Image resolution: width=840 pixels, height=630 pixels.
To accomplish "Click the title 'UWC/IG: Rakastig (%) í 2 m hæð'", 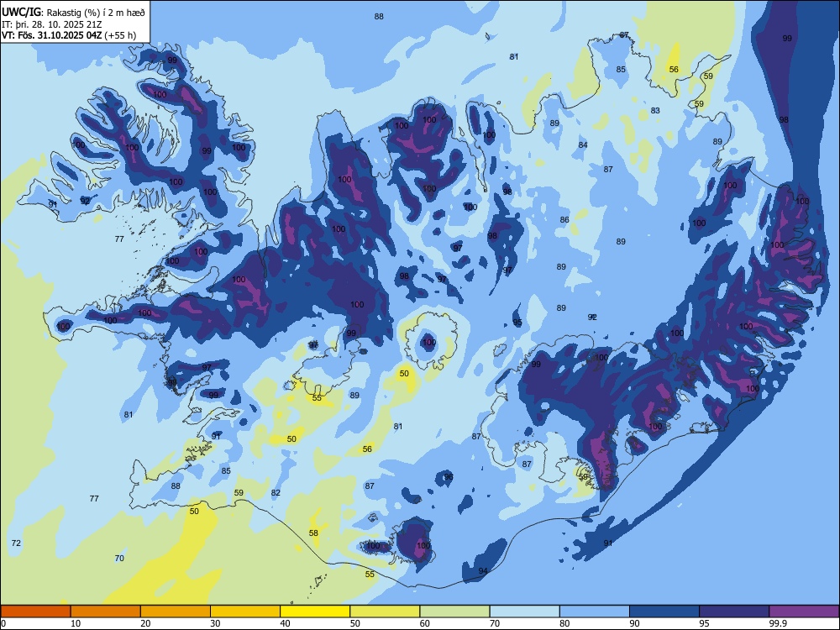I will tap(73, 13).
